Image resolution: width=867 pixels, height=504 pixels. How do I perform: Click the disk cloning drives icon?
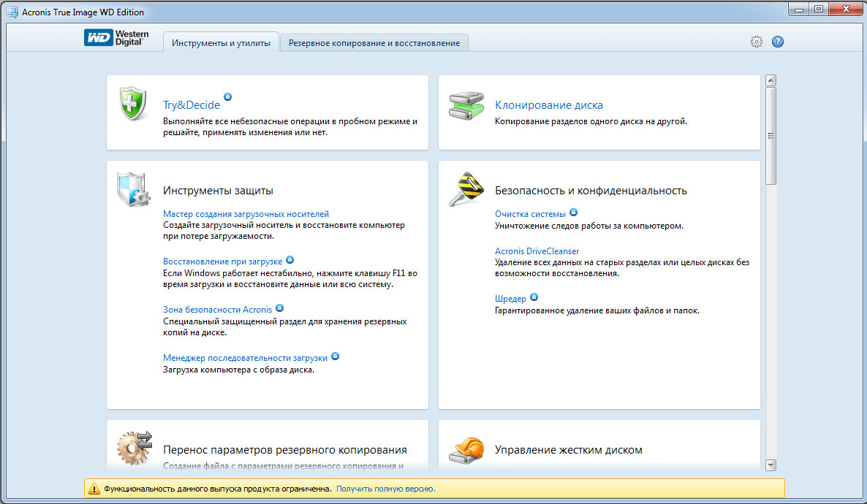466,106
